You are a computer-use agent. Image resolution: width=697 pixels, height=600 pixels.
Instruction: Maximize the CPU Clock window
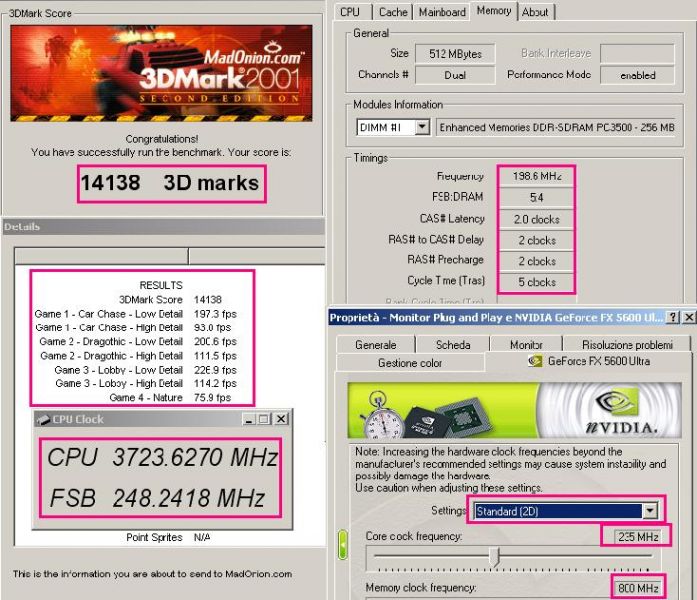(264, 419)
